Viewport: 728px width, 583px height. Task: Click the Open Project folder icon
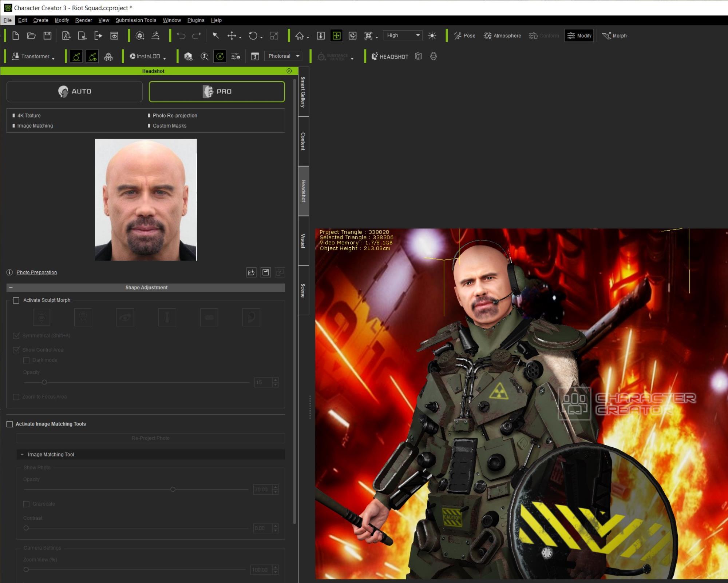31,36
